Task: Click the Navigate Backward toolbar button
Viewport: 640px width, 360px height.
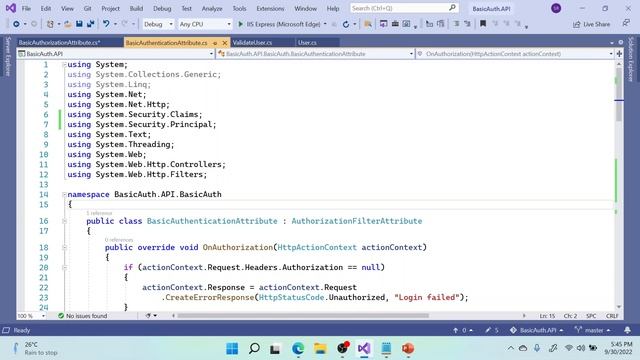Action: (x=16, y=24)
